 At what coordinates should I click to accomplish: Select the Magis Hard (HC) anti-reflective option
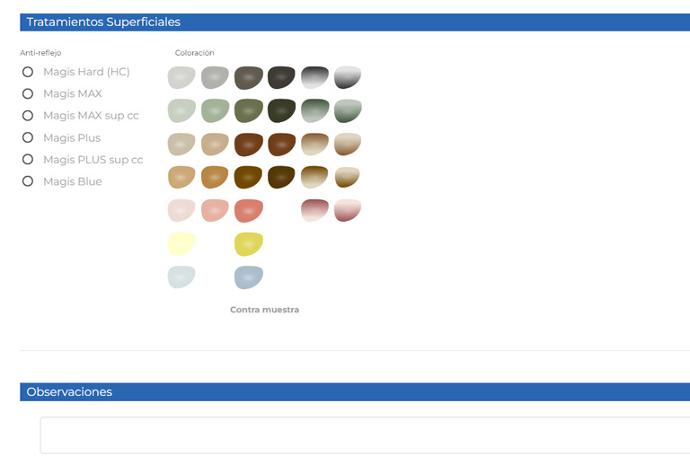(x=28, y=72)
